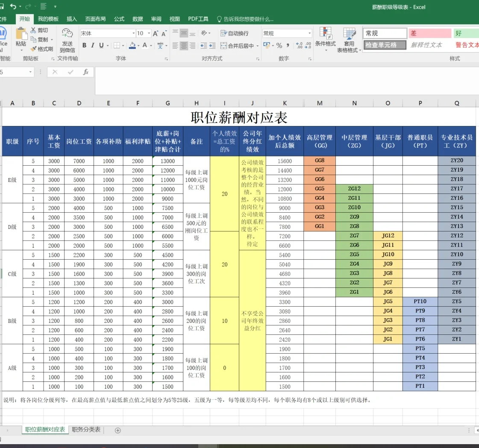The height and width of the screenshot is (448, 479).
Task: Toggle Bold formatting
Action: pyautogui.click(x=84, y=46)
